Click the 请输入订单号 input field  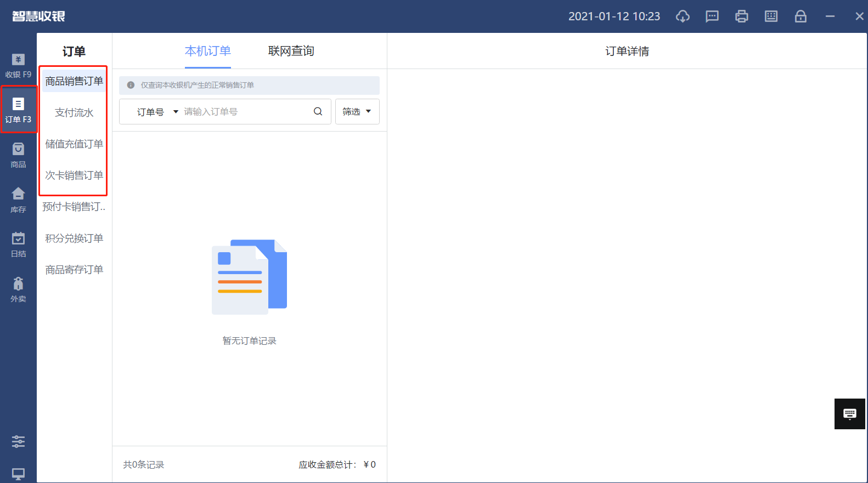(x=244, y=112)
